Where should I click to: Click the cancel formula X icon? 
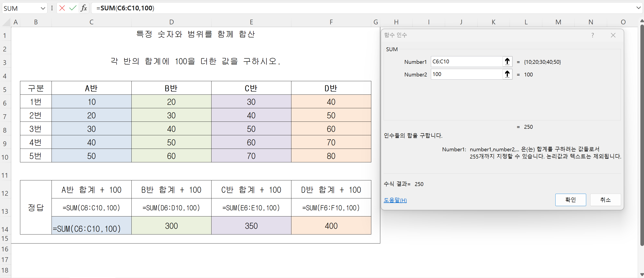click(62, 8)
